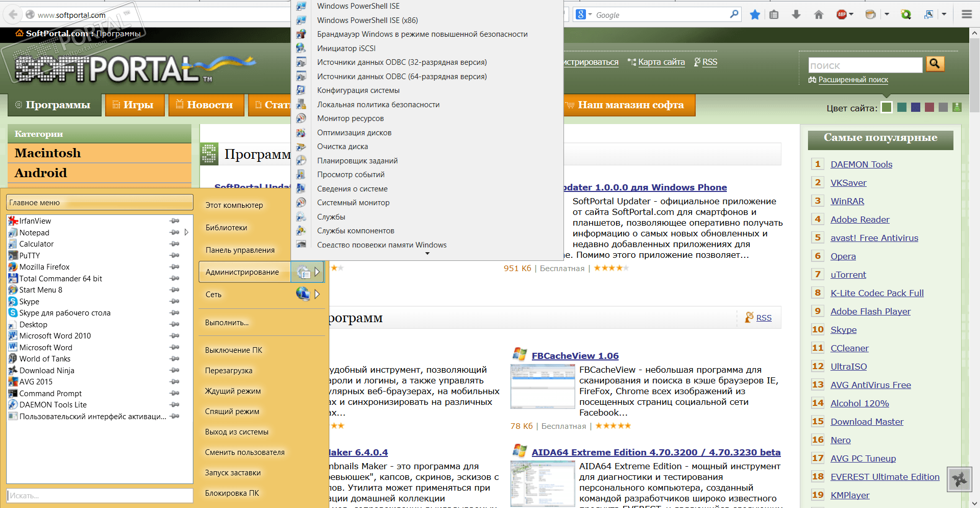This screenshot has width=980, height=508.
Task: Click the Skype icon in the start menu list
Action: (x=13, y=302)
